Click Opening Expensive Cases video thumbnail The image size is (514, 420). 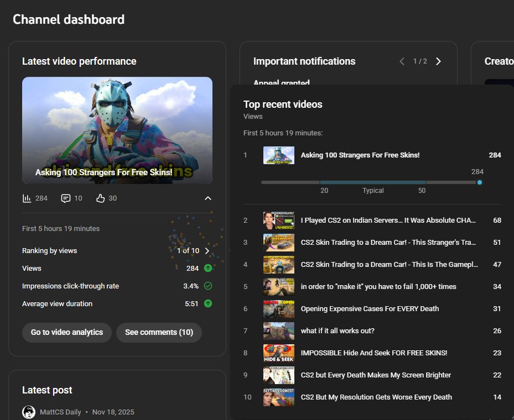[278, 308]
